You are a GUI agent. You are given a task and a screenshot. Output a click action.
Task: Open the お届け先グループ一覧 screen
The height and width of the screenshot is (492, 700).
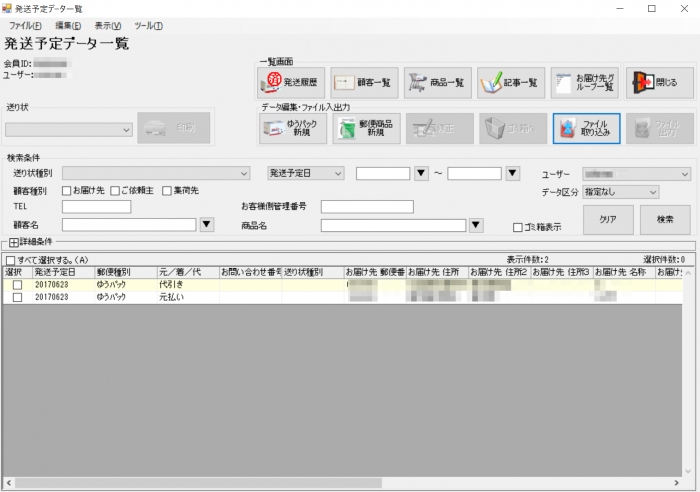pos(584,83)
